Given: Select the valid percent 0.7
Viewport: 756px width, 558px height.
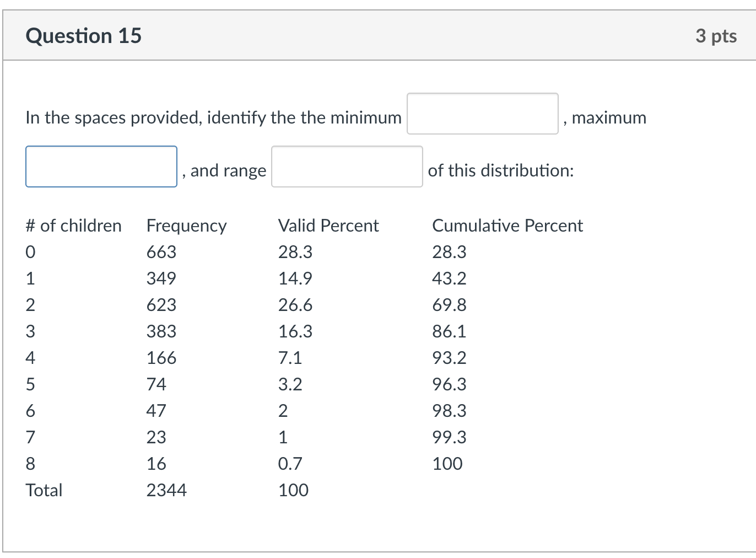Looking at the screenshot, I should click(290, 463).
